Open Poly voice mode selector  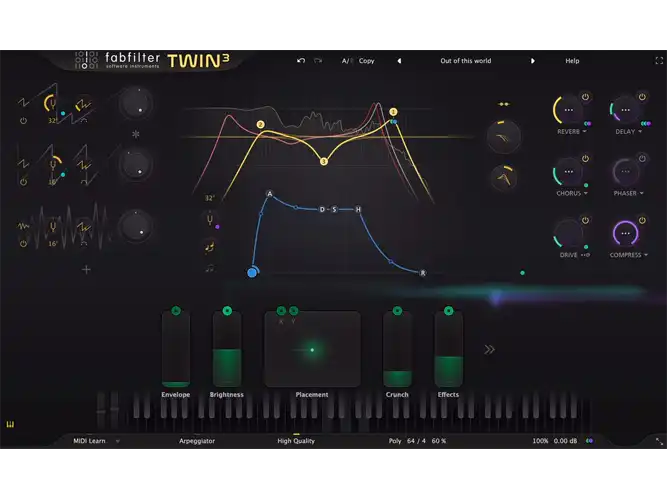pyautogui.click(x=395, y=441)
